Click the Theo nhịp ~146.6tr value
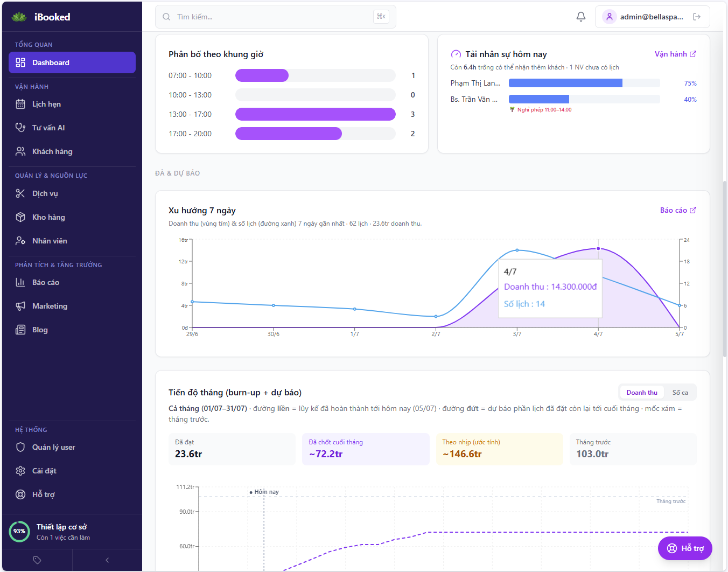Image resolution: width=728 pixels, height=572 pixels. (x=462, y=454)
